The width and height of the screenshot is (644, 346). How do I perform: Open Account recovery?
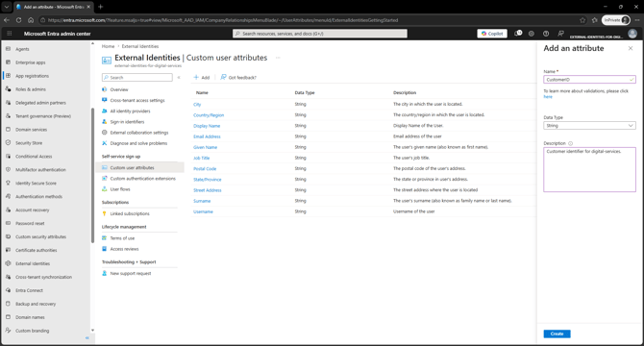(x=32, y=210)
